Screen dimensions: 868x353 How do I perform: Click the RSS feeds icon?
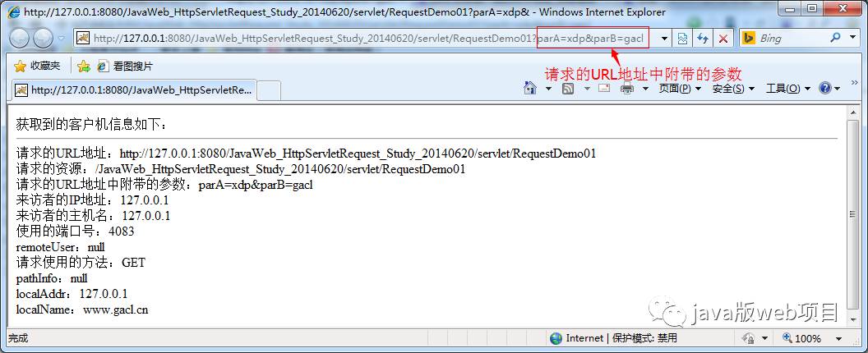pos(567,88)
